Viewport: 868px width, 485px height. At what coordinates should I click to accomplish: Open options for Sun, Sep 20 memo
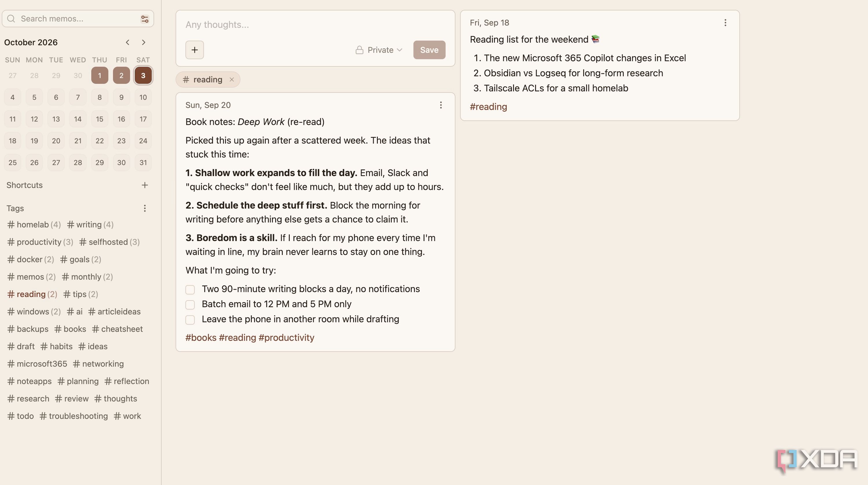coord(441,105)
